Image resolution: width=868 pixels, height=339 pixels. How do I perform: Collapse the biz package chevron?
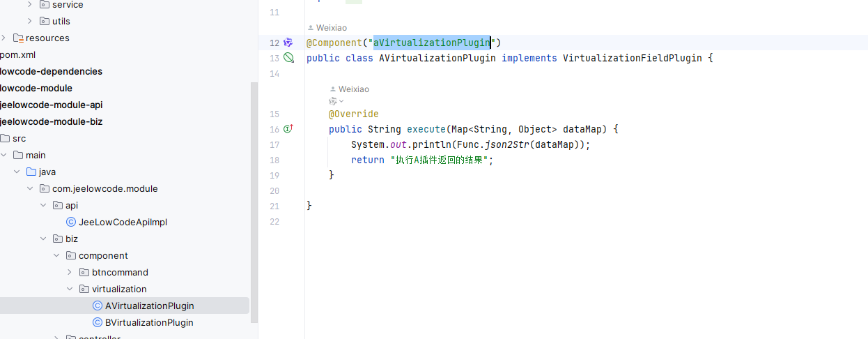pyautogui.click(x=43, y=239)
